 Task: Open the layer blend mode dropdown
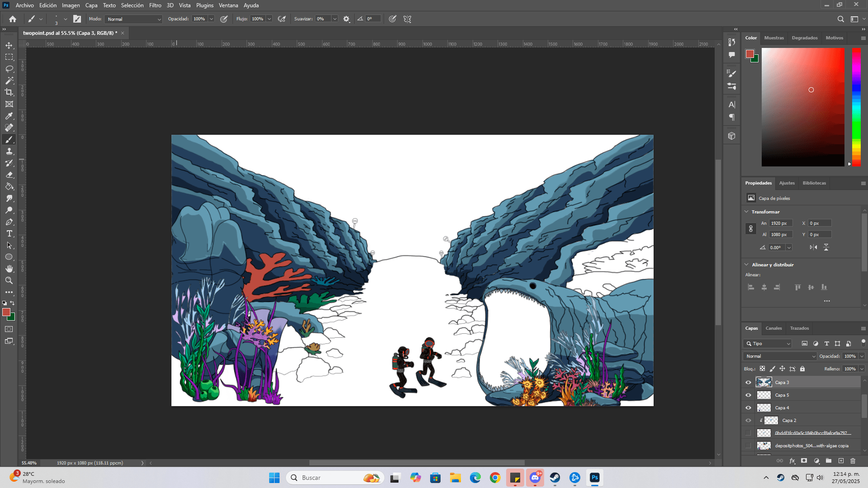click(x=780, y=356)
